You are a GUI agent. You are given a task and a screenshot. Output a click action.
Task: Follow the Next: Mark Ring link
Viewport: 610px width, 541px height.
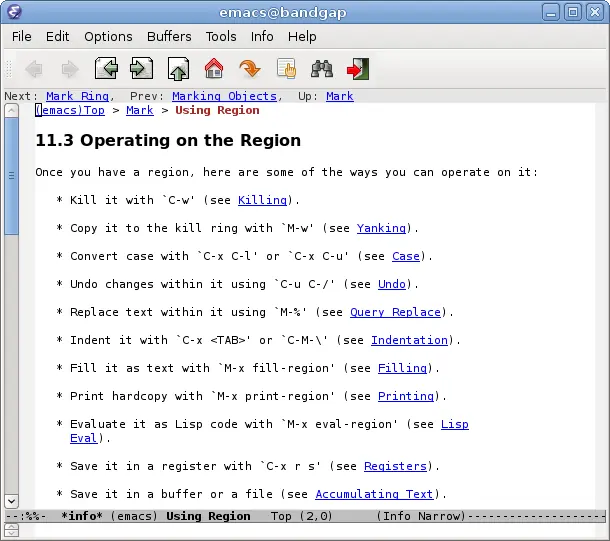coord(77,96)
